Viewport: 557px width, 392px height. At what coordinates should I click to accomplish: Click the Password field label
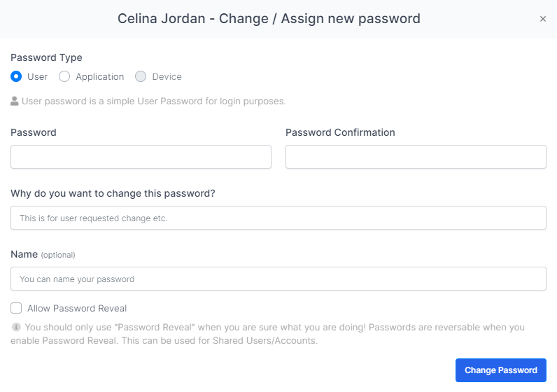(x=34, y=132)
